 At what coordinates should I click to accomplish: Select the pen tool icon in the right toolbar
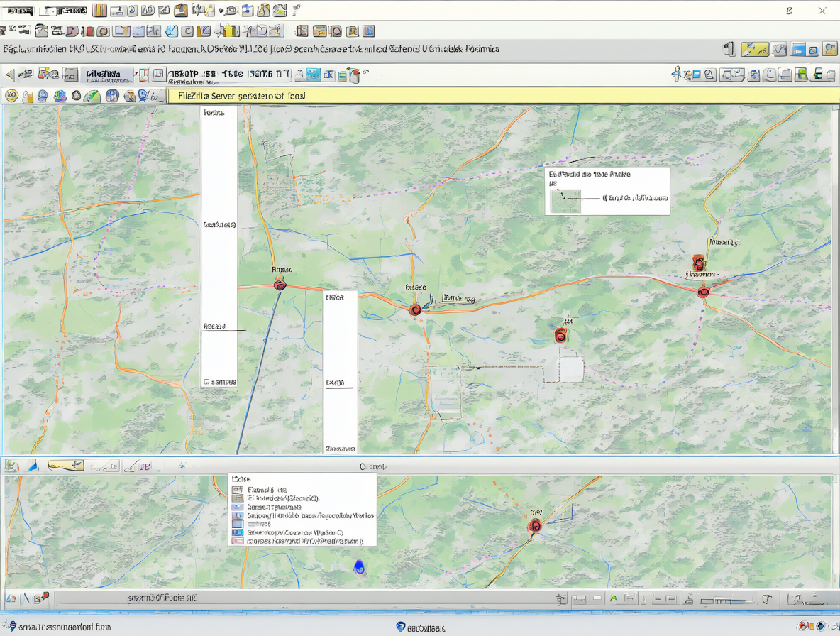678,74
